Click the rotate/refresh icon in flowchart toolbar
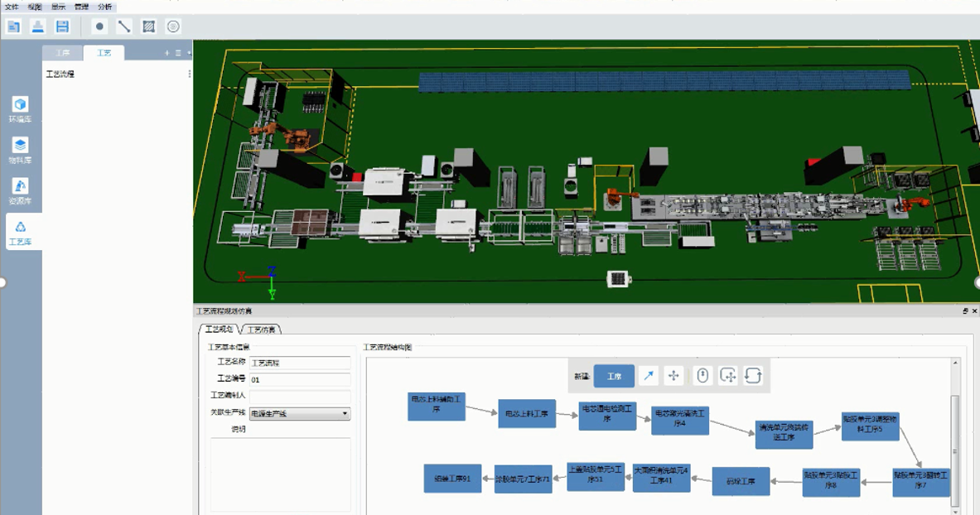 tap(752, 376)
